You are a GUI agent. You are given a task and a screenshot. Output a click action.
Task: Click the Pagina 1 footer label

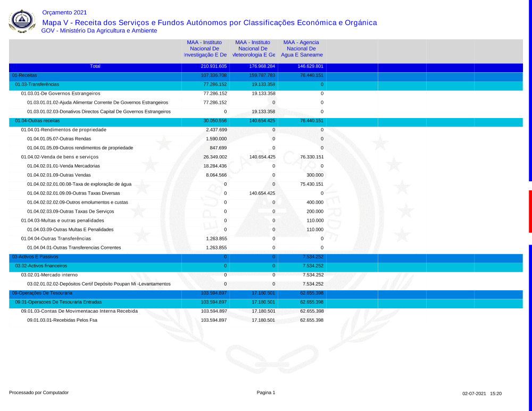[x=266, y=393]
